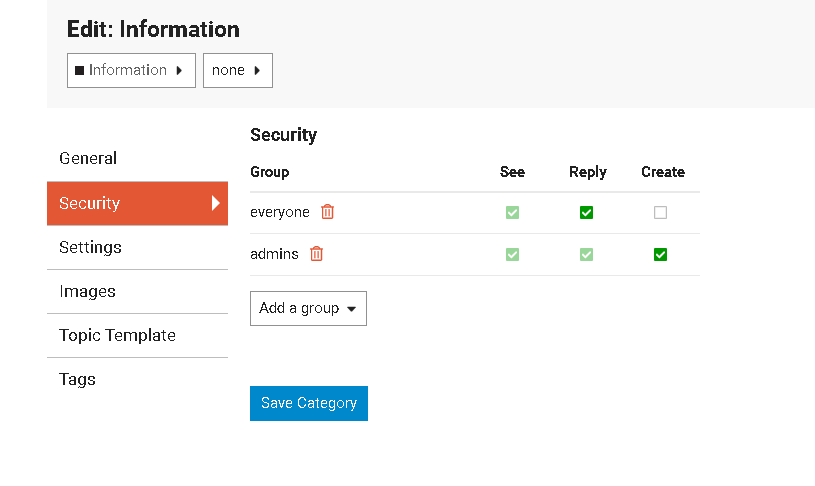815x486 pixels.
Task: Uncheck Create permission for admins
Action: click(661, 255)
